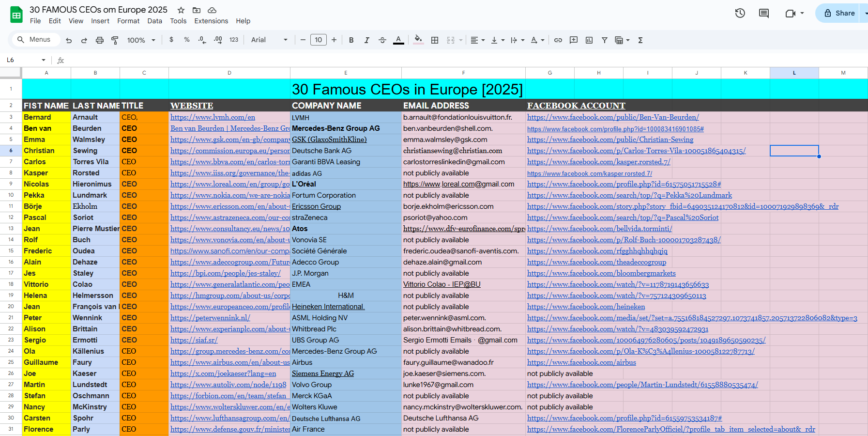Activate the Paint format roller icon

click(x=115, y=40)
